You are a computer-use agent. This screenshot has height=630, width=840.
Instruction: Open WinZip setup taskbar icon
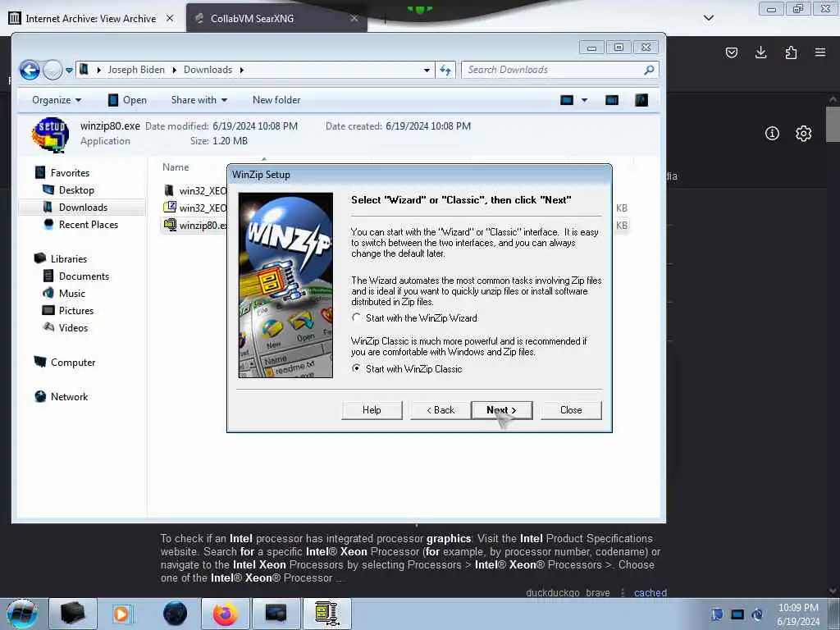(326, 614)
